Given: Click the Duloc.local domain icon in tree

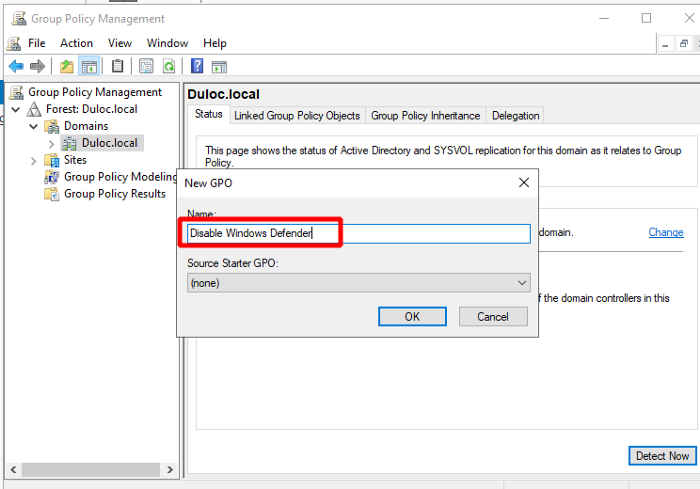Looking at the screenshot, I should (69, 143).
